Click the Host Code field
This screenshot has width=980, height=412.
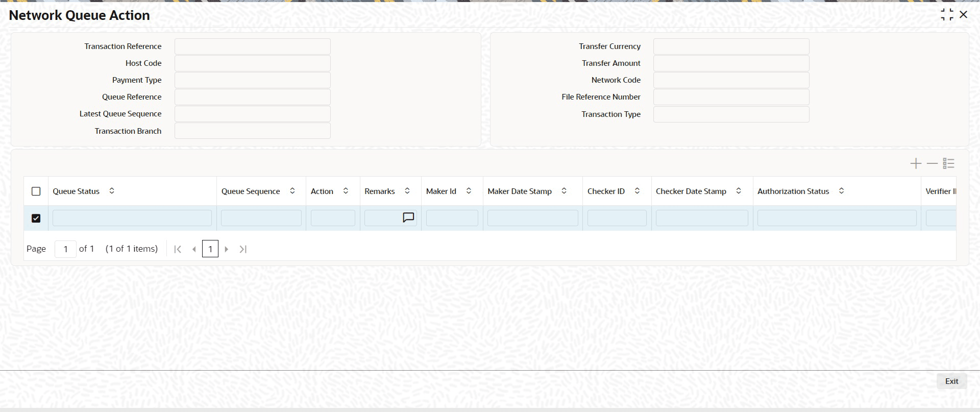coord(253,63)
